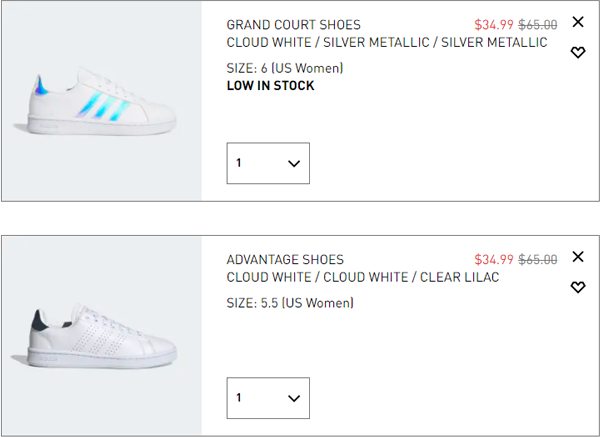Remove Grand Court Shoes from cart
The height and width of the screenshot is (437, 601).
pos(578,22)
